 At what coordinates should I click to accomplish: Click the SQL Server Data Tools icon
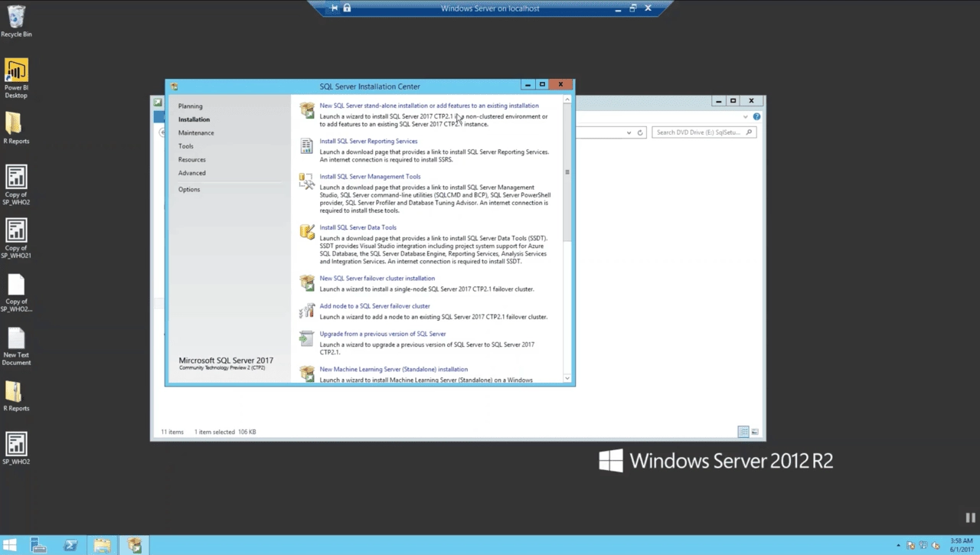(x=307, y=232)
